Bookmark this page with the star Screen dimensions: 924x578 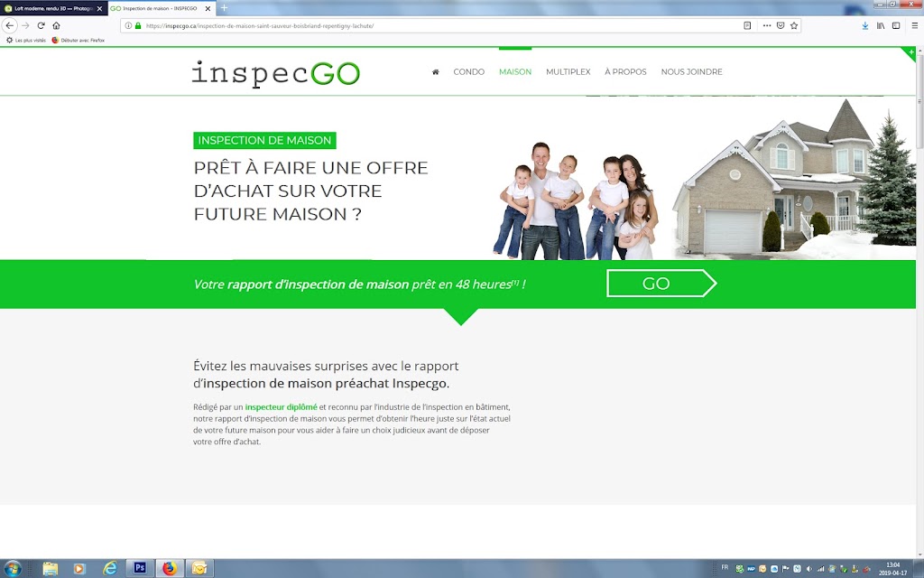[794, 25]
